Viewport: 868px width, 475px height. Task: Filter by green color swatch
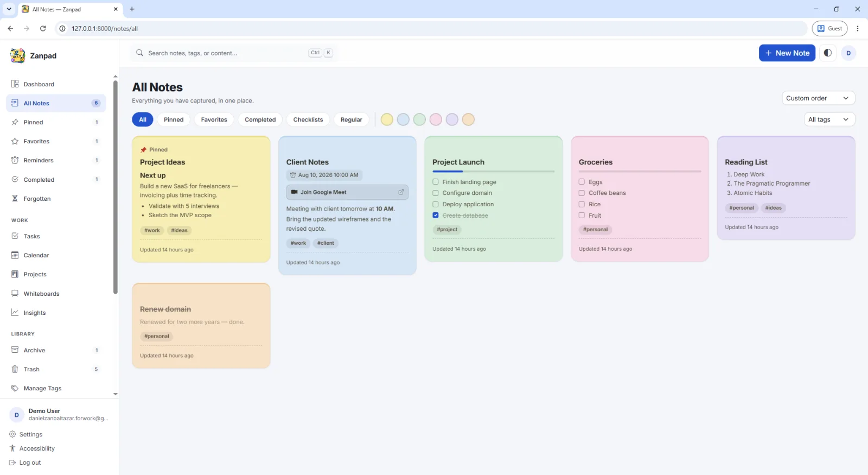pyautogui.click(x=419, y=119)
